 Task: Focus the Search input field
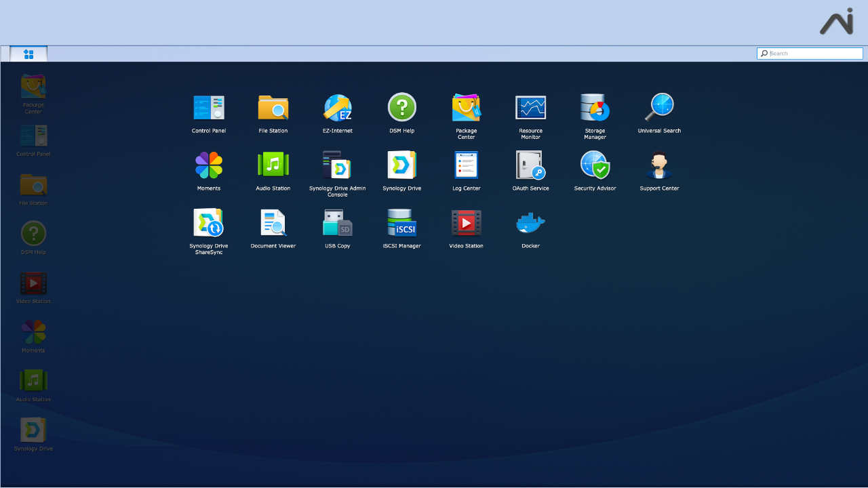click(x=810, y=54)
